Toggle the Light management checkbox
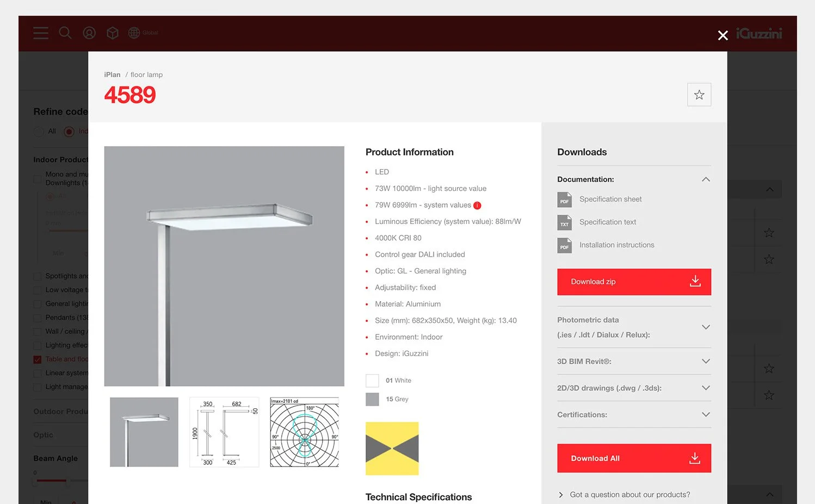This screenshot has width=815, height=504. tap(38, 387)
